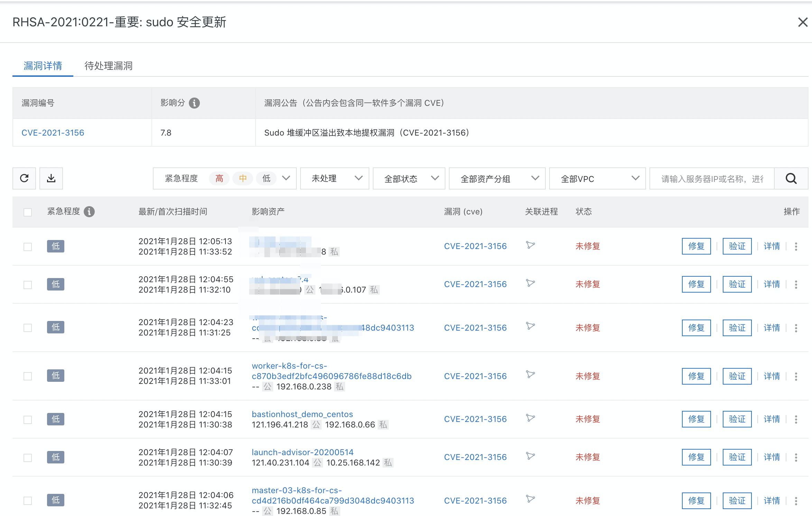This screenshot has height=516, width=812.
Task: Close the RHSA-2021:0221 panel
Action: pyautogui.click(x=802, y=22)
